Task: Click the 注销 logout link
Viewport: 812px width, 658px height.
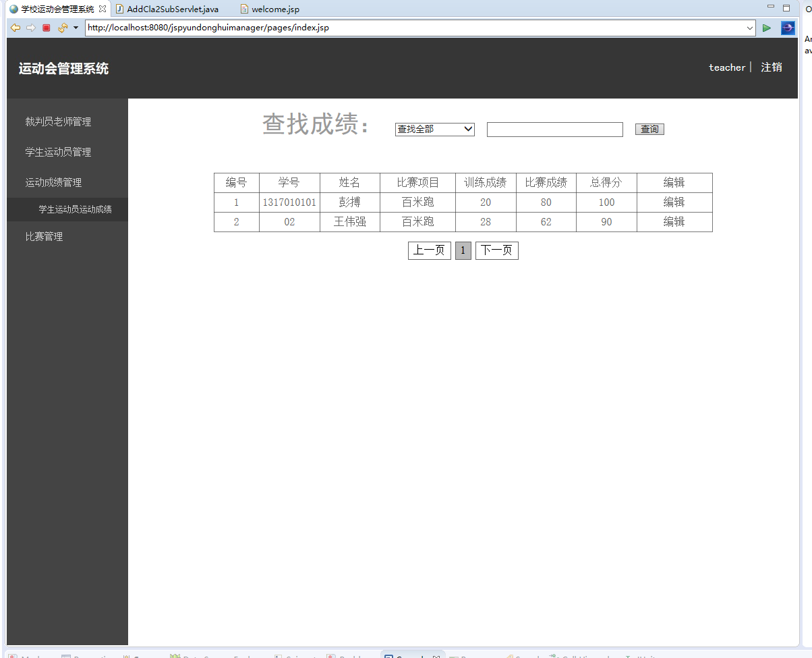Action: [x=773, y=67]
